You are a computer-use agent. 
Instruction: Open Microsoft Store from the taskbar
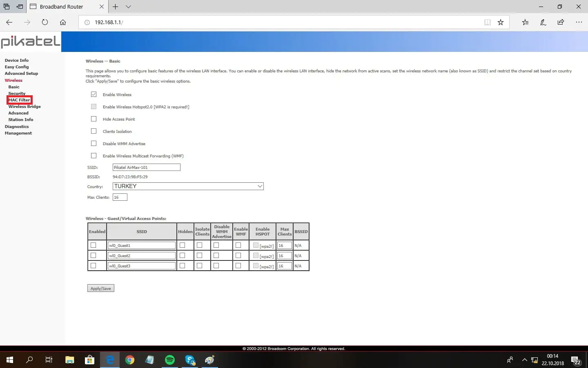pos(90,360)
